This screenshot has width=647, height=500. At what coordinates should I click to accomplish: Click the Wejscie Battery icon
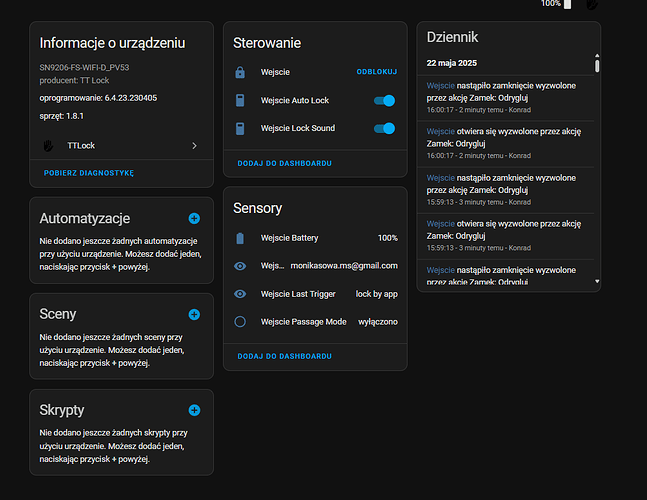[x=240, y=238]
